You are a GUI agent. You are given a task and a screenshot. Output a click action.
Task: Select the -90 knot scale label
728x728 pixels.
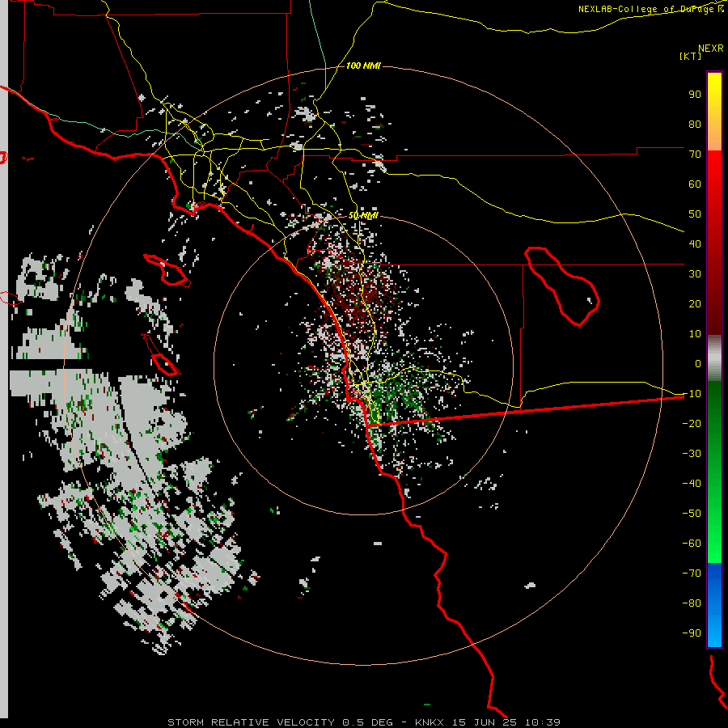692,633
